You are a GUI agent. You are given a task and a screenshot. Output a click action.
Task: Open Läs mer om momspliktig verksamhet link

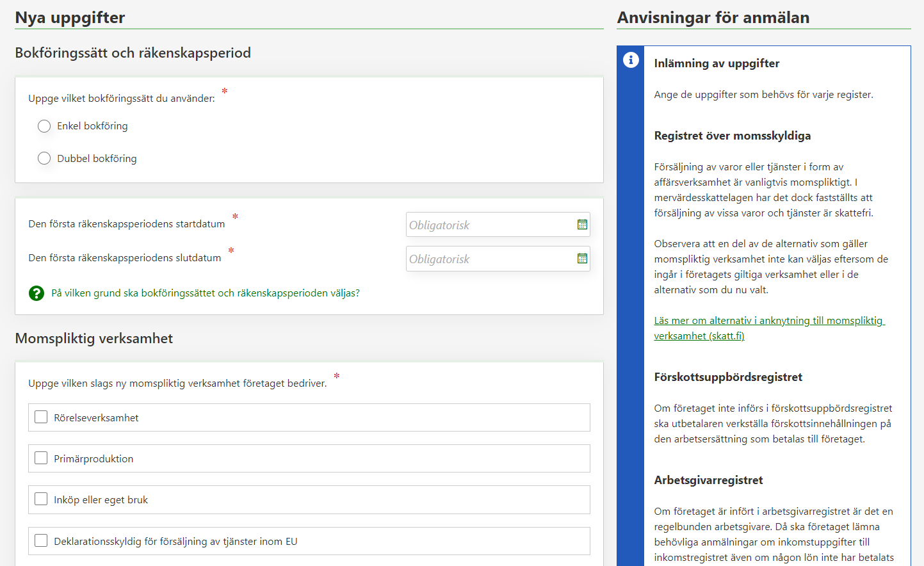pos(768,328)
